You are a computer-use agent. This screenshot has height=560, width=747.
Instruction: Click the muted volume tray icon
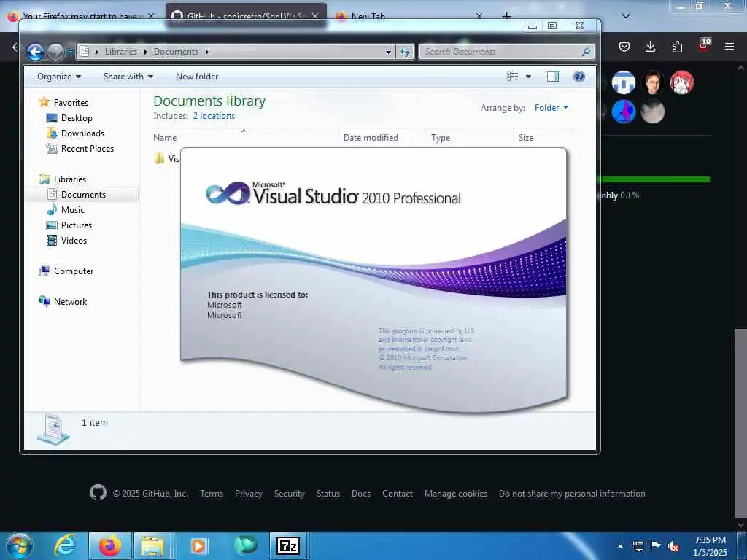(x=673, y=546)
